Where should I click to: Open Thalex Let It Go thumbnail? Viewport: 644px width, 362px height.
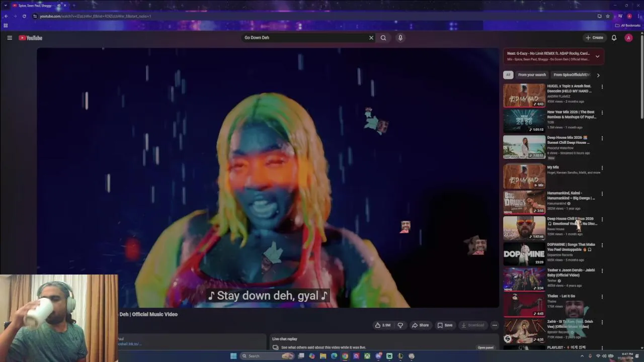(524, 305)
